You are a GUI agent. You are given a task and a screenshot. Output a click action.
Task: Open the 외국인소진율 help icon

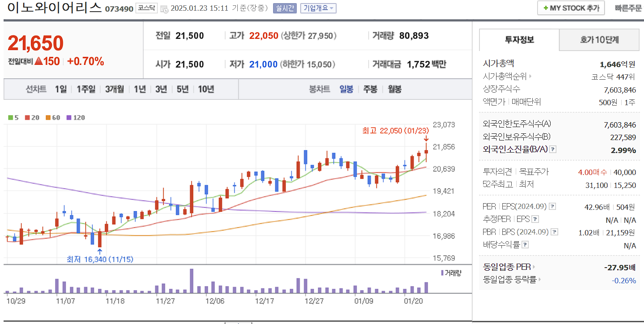point(553,149)
